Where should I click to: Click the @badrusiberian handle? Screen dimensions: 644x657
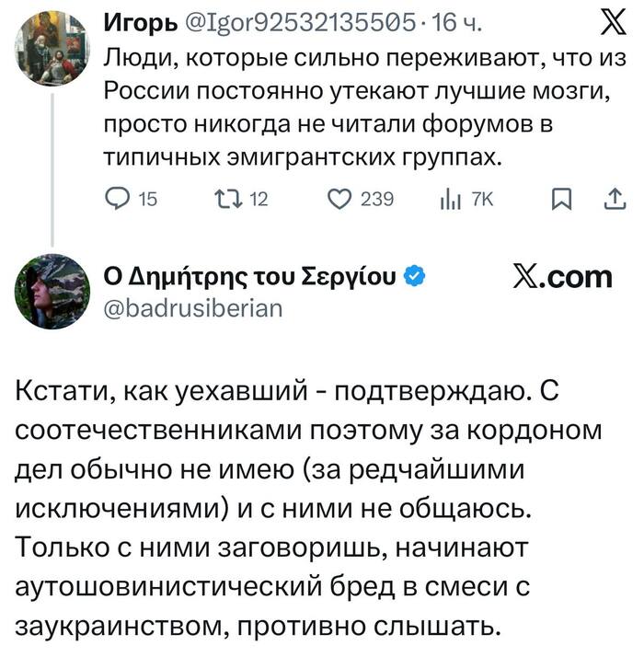click(188, 307)
